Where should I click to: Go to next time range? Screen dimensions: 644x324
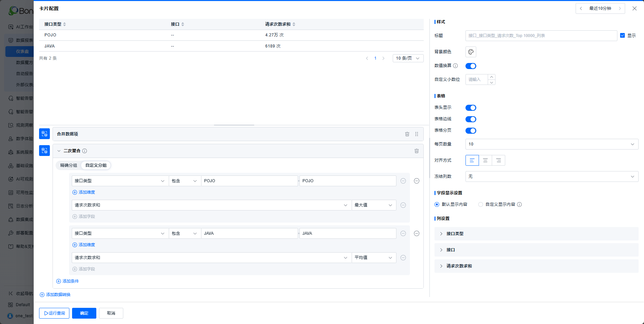pyautogui.click(x=620, y=8)
